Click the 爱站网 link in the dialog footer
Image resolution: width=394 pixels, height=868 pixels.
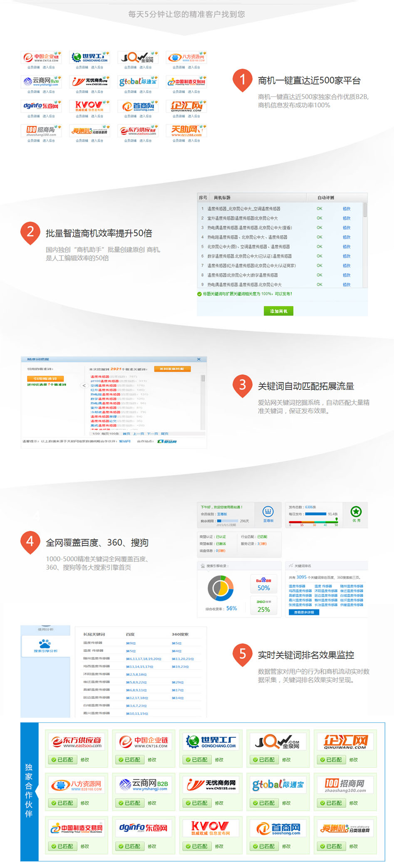125,441
